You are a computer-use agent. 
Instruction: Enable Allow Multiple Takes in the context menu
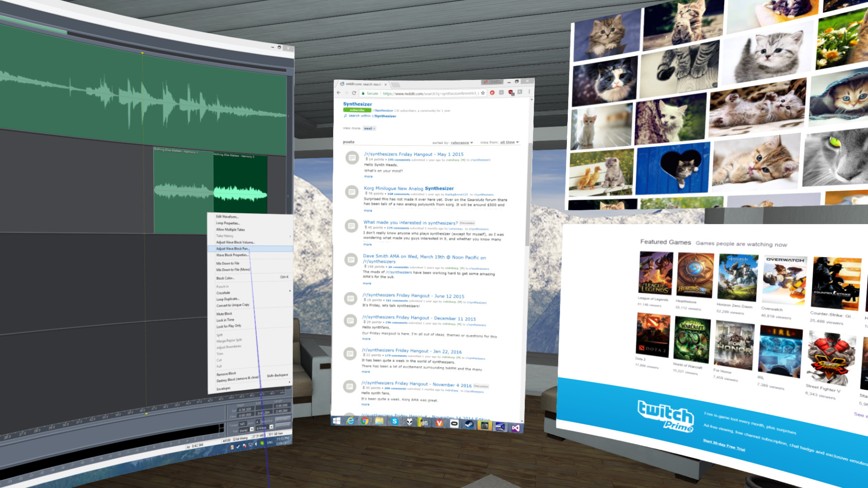(x=231, y=230)
